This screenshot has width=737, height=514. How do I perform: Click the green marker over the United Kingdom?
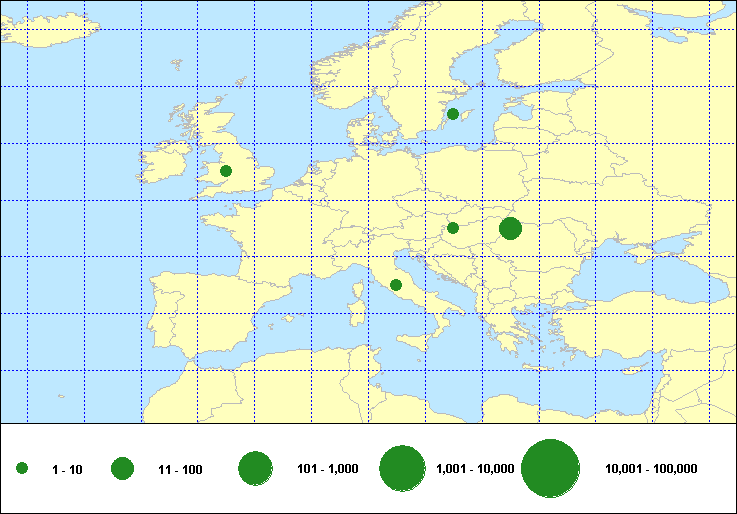click(226, 171)
